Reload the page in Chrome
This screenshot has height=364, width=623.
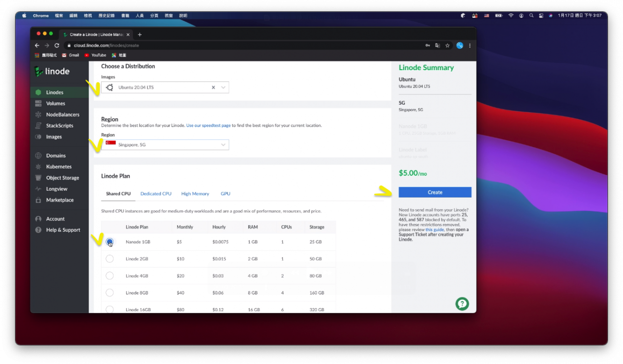click(56, 45)
